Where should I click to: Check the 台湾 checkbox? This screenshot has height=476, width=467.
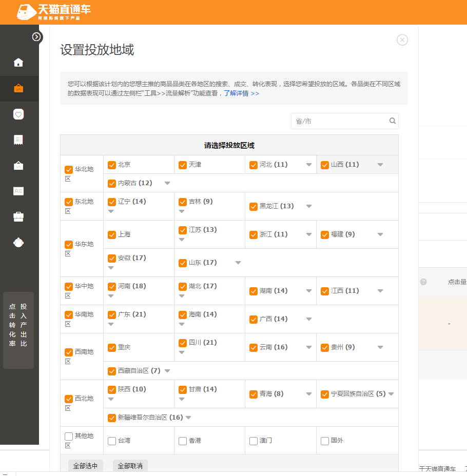(x=112, y=441)
